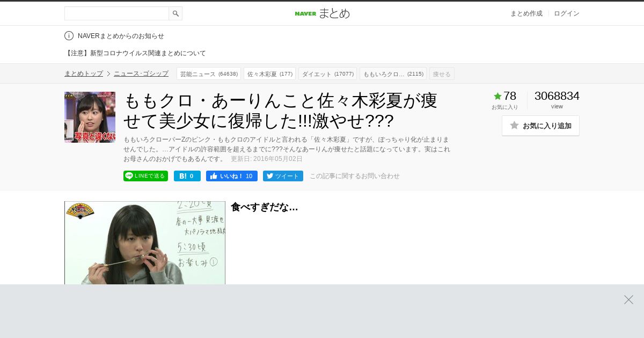
Task: Select the 痩せる tag
Action: pos(442,74)
